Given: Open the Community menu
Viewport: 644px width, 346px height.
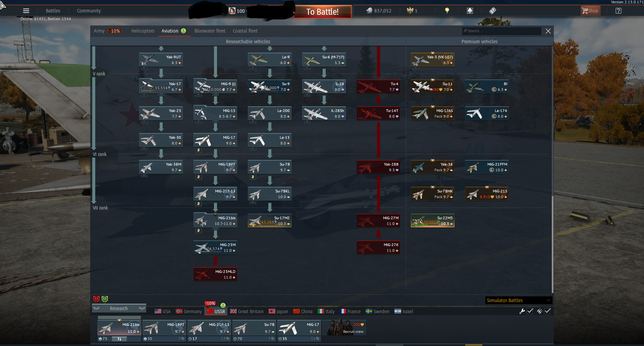Looking at the screenshot, I should (x=89, y=11).
